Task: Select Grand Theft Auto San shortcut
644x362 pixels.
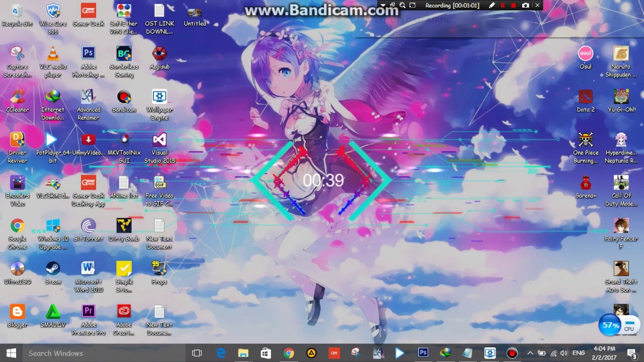Action: coord(621,277)
